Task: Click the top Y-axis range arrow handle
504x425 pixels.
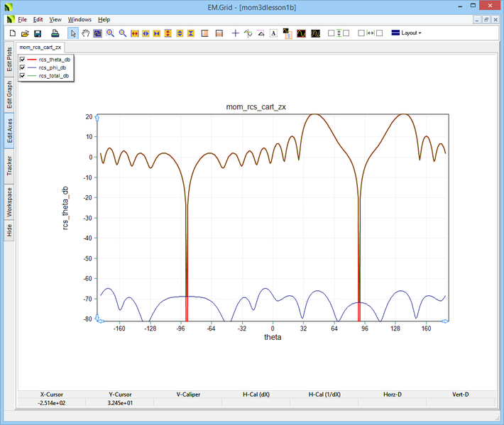Action: click(97, 117)
